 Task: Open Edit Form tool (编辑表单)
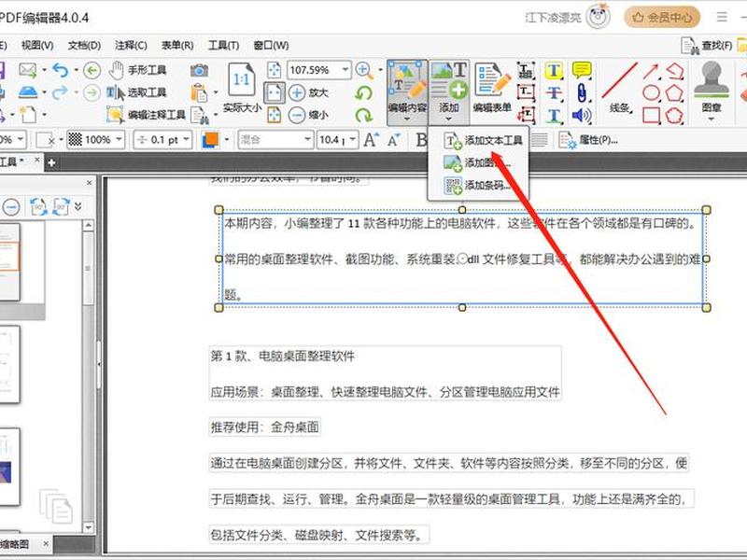[492, 89]
